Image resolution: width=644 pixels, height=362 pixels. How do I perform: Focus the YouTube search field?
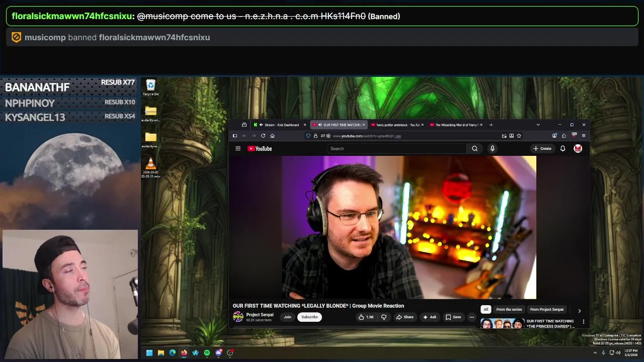point(397,148)
